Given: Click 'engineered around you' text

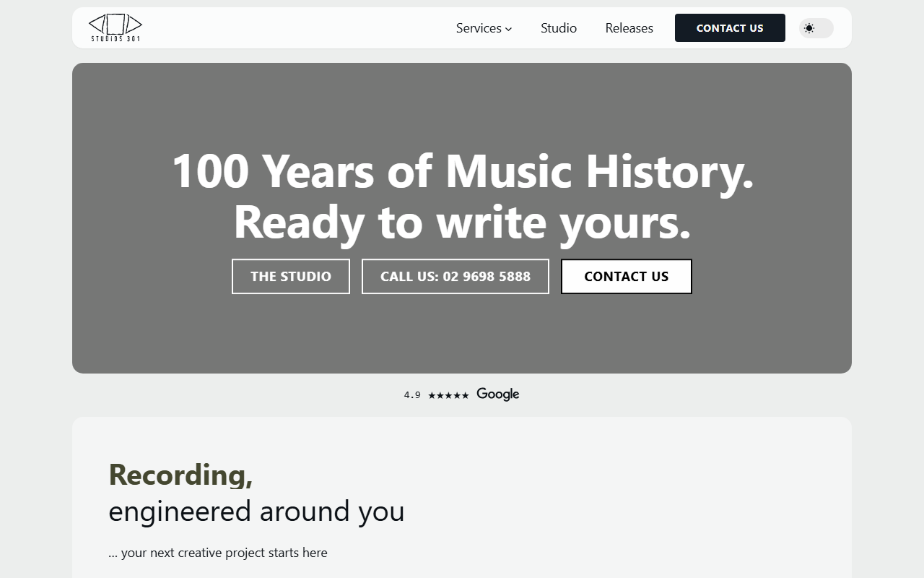Looking at the screenshot, I should 256,512.
